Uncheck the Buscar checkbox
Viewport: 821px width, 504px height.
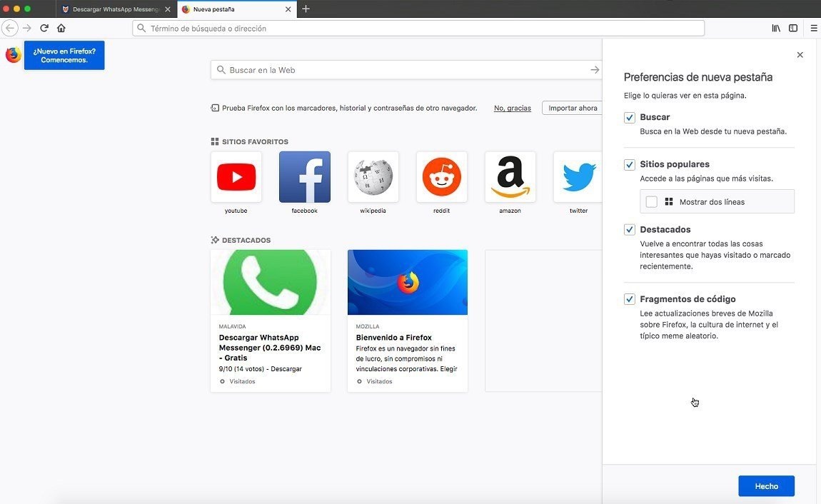tap(630, 118)
